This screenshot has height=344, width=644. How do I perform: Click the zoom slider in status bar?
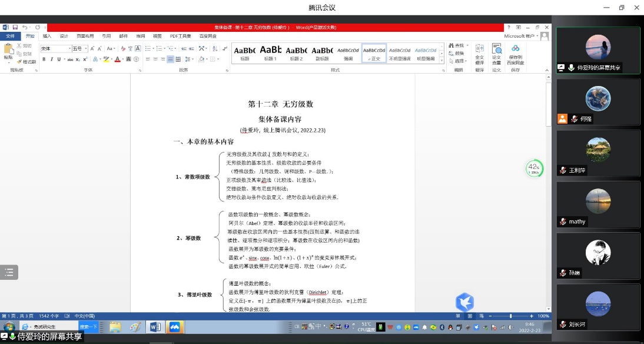(x=510, y=316)
